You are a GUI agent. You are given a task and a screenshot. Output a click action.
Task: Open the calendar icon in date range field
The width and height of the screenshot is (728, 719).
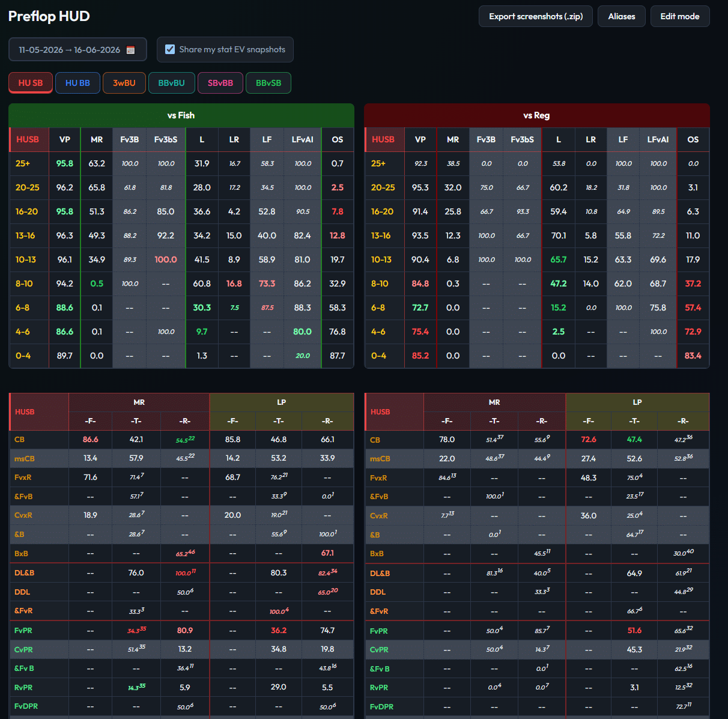click(130, 50)
